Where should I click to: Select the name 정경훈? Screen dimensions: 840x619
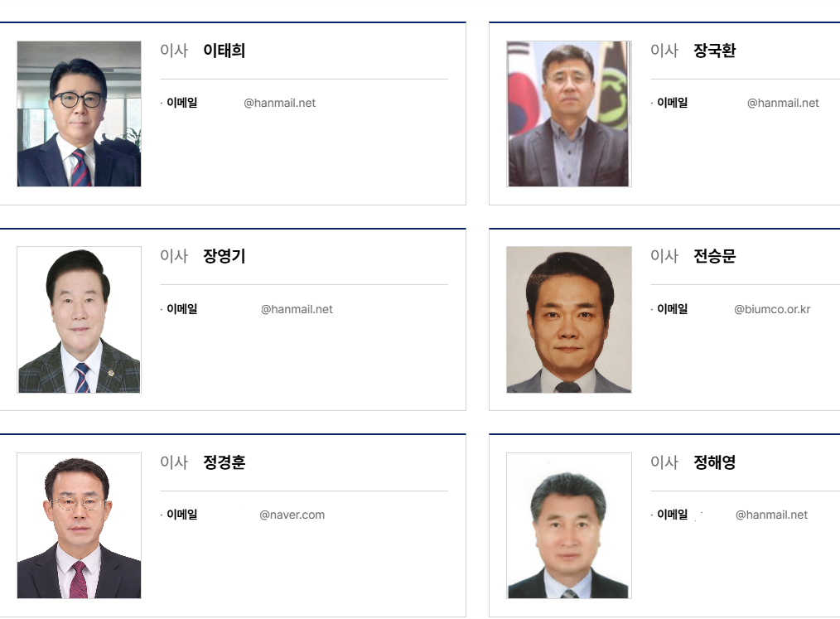tap(224, 462)
